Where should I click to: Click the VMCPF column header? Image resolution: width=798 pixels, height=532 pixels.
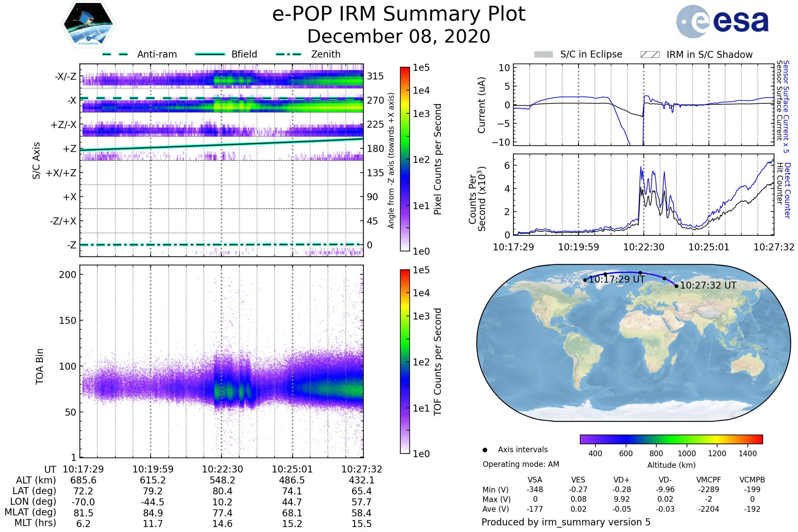(x=709, y=480)
